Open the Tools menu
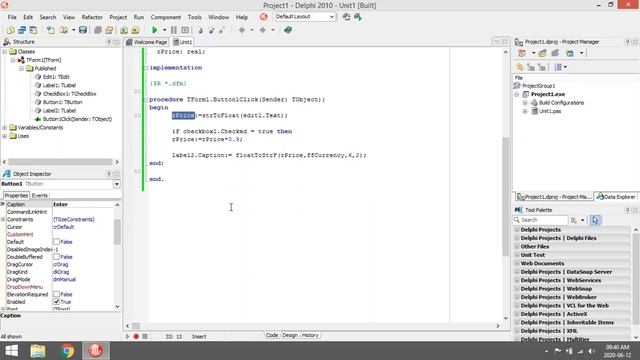Image resolution: width=640 pixels, height=360 pixels. [x=194, y=17]
